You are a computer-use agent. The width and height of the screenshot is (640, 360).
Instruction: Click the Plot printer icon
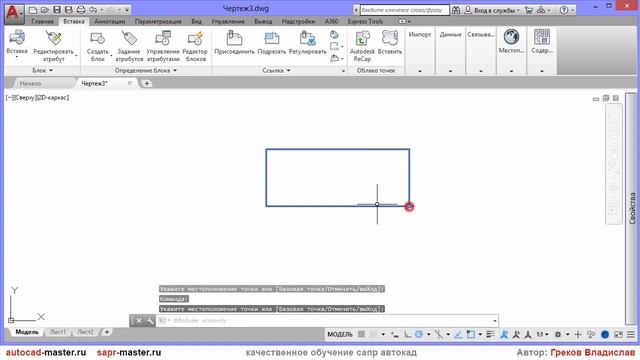pos(81,10)
